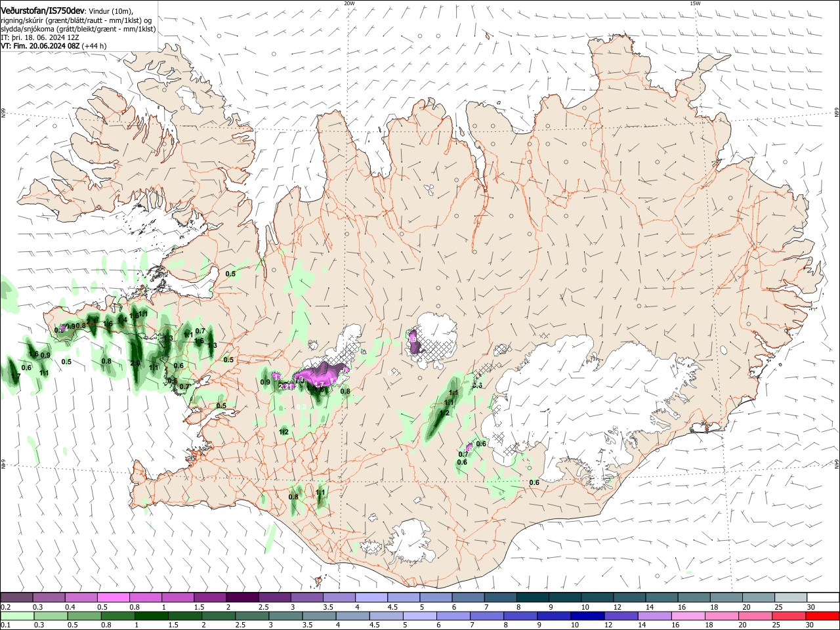The height and width of the screenshot is (630, 840).
Task: Click the 20W longitude label along the upper map border
Action: click(349, 3)
